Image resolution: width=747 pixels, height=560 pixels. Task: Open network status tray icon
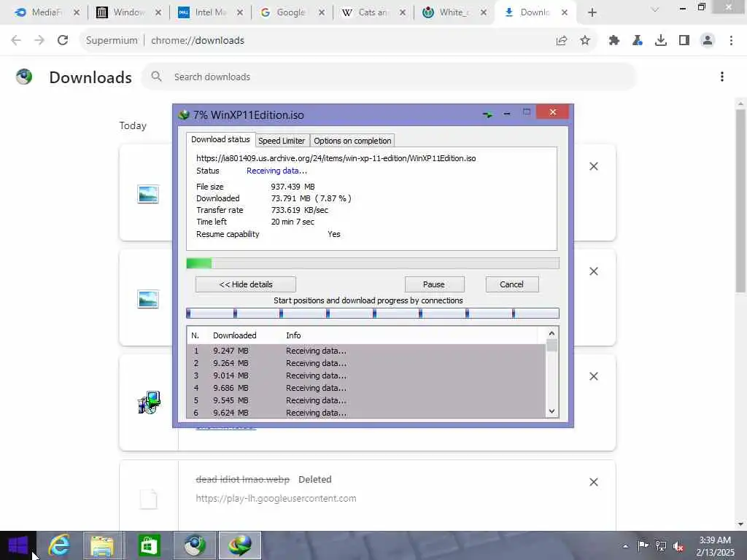661,545
